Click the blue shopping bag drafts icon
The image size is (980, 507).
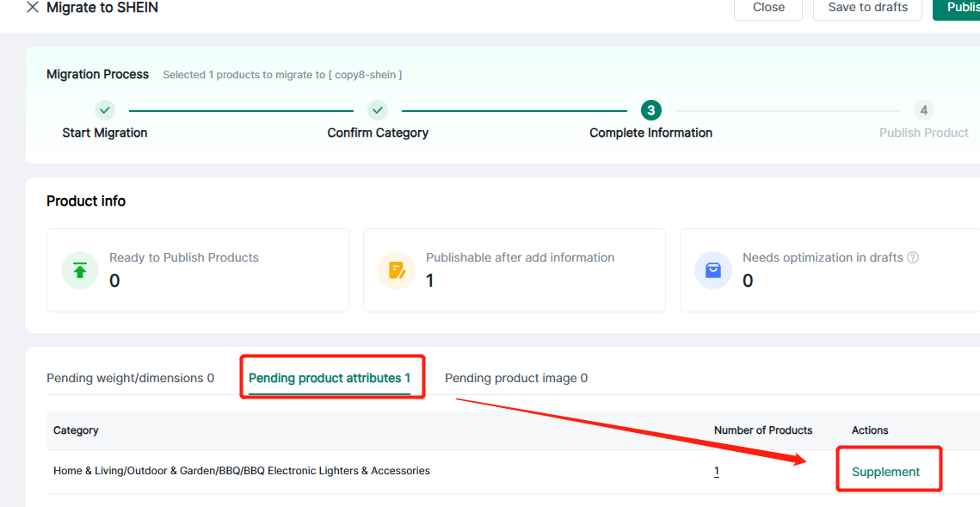coord(713,270)
